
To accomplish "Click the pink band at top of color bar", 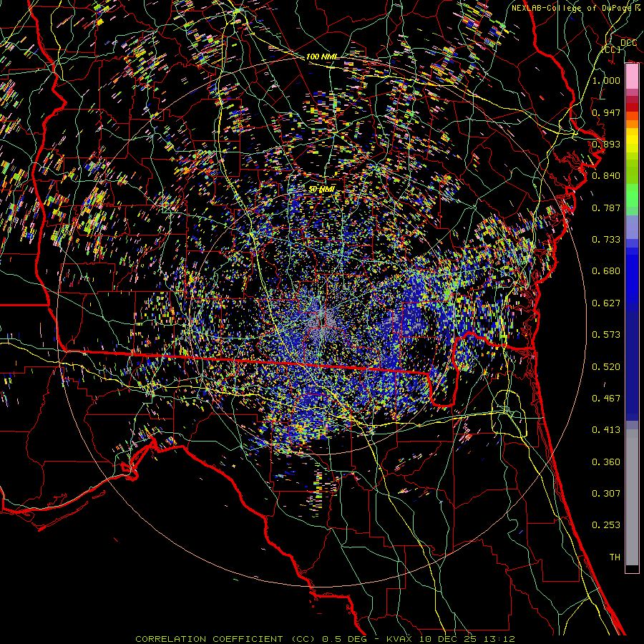I will pos(632,77).
